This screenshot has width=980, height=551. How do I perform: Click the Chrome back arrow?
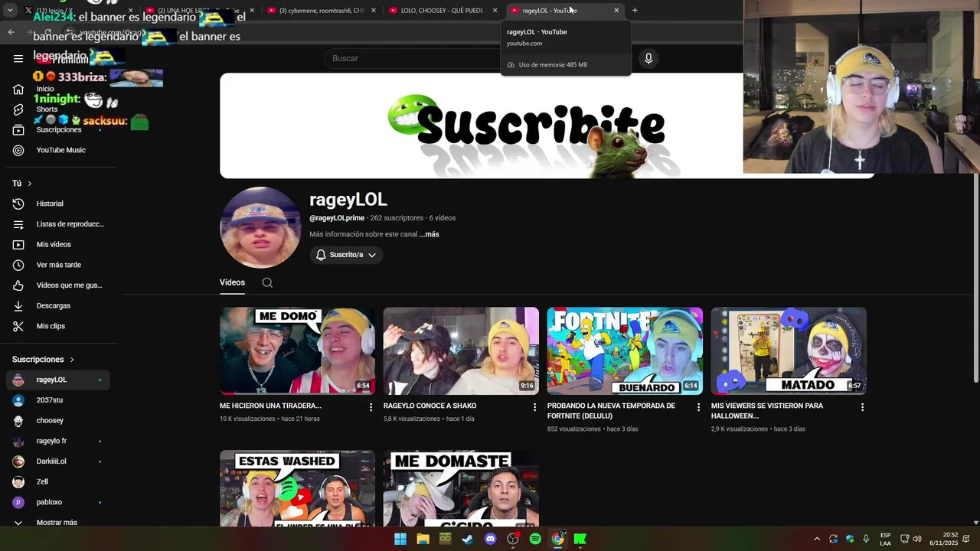tap(11, 32)
